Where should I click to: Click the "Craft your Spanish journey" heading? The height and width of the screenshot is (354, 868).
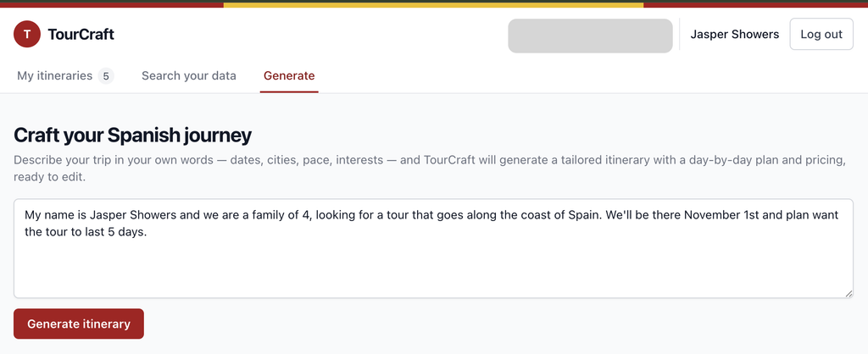[x=133, y=135]
